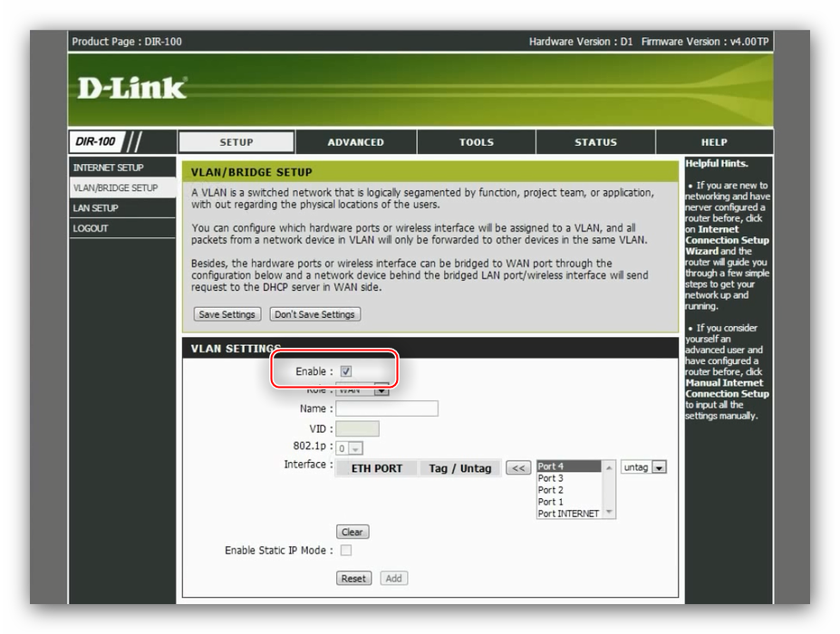Click the VID input field

357,428
